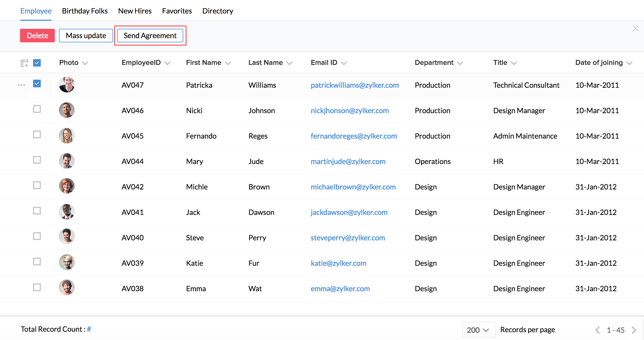This screenshot has height=340, width=644.
Task: Click Nicki Johnson's profile photo
Action: pos(67,110)
